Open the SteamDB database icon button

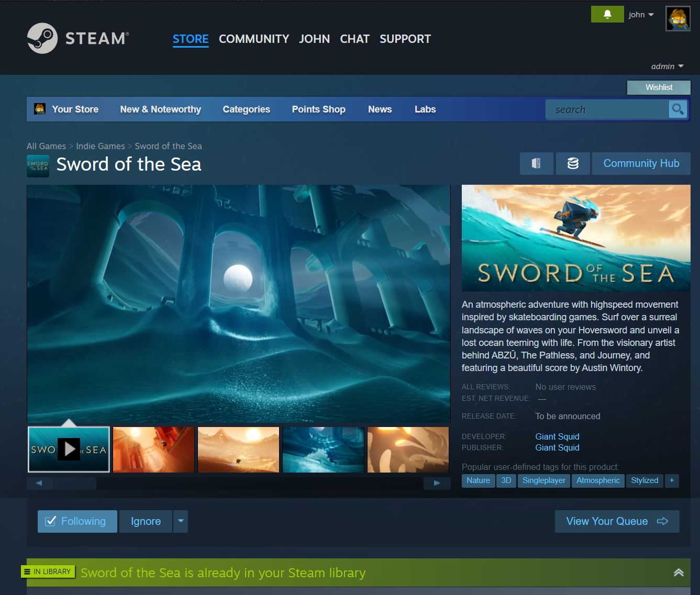click(573, 163)
